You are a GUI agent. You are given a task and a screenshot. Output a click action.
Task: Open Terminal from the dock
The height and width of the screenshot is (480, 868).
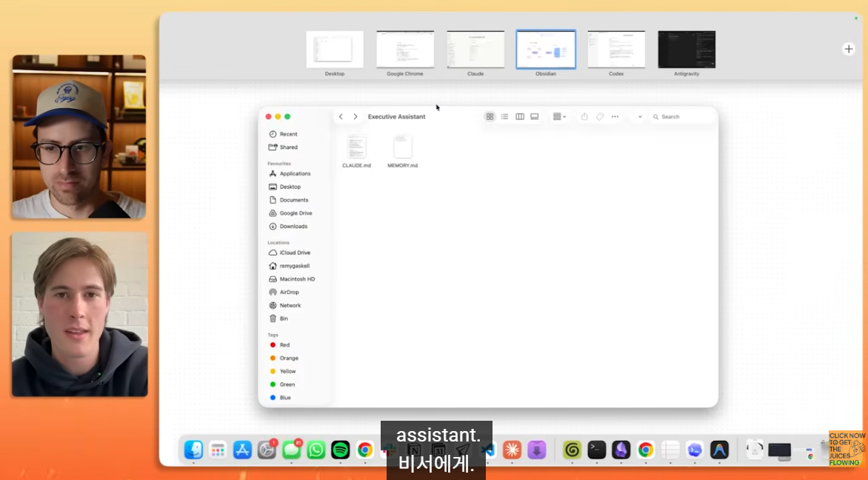tap(597, 450)
